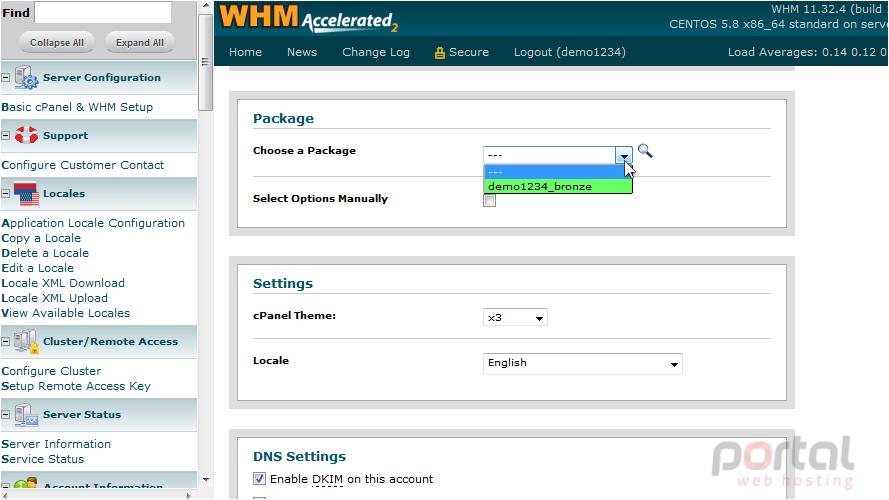Open Configure Cluster link
Viewport: 889px width, 500px height.
click(x=51, y=371)
